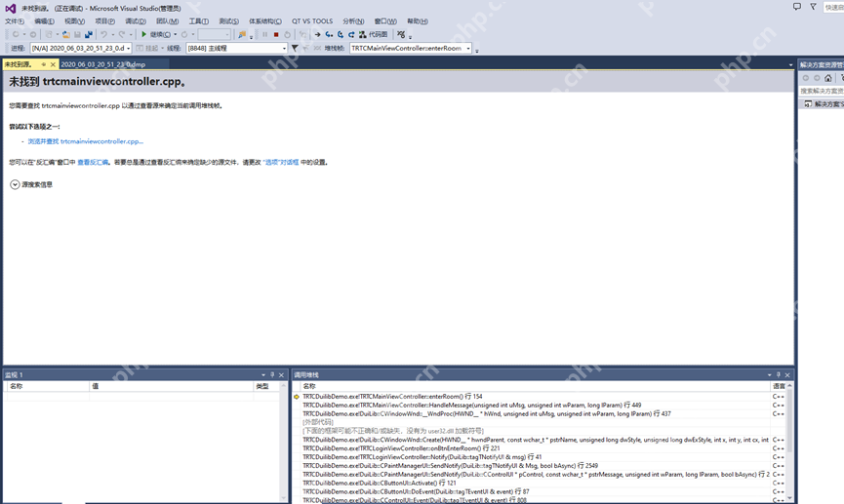The width and height of the screenshot is (844, 504).
Task: Click the thread filter funnel icon
Action: (295, 48)
